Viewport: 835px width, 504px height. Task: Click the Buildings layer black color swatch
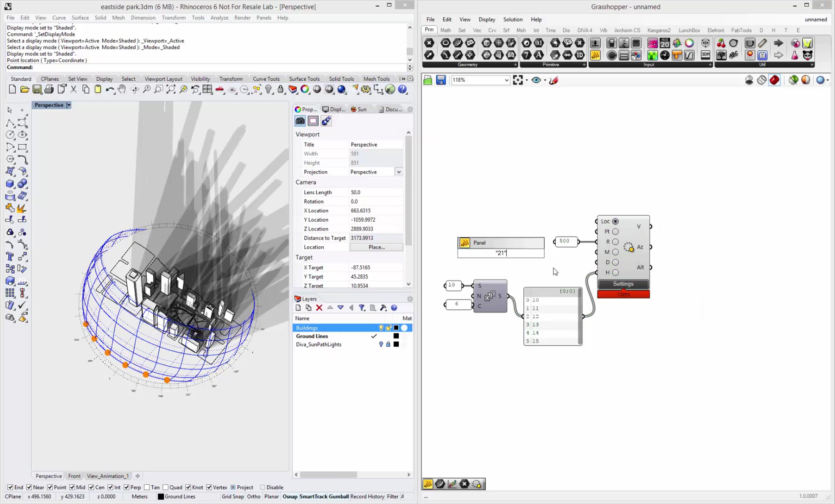coord(396,328)
